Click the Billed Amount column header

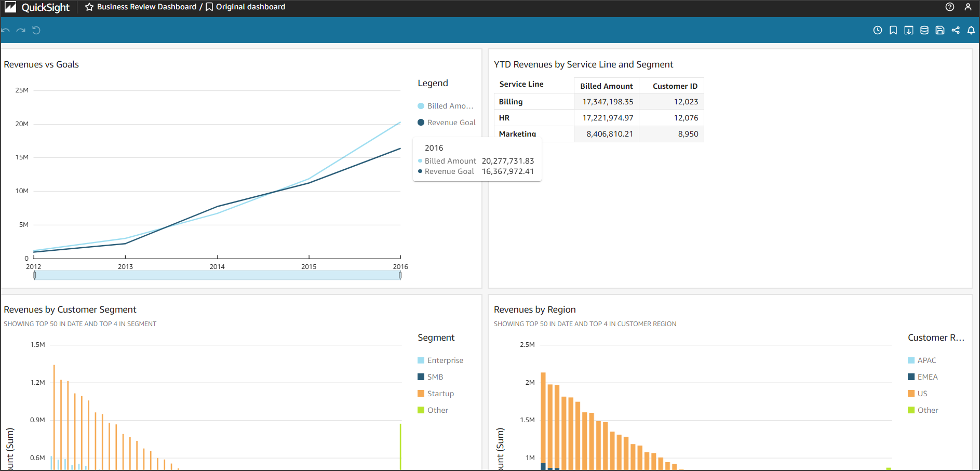607,86
